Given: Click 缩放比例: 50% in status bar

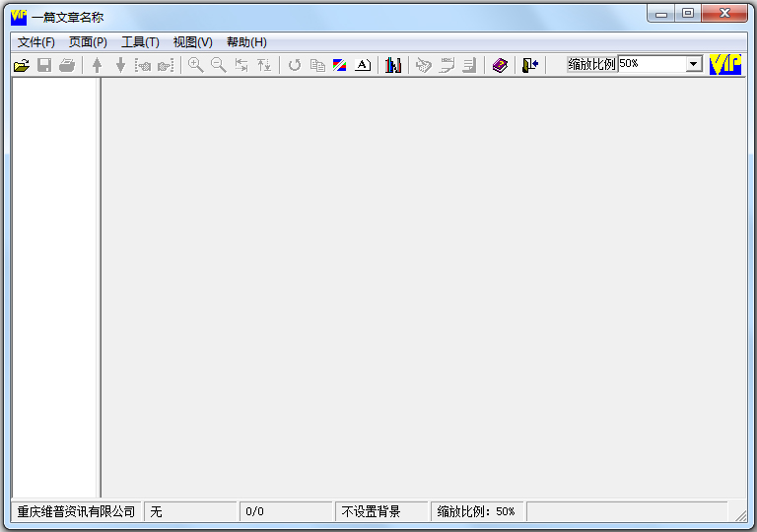Looking at the screenshot, I should 477,511.
